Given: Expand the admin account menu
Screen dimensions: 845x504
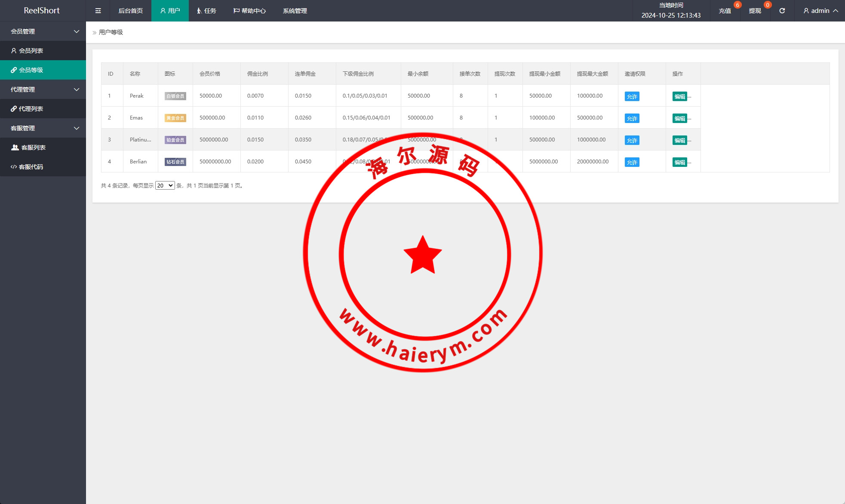Looking at the screenshot, I should click(x=820, y=11).
